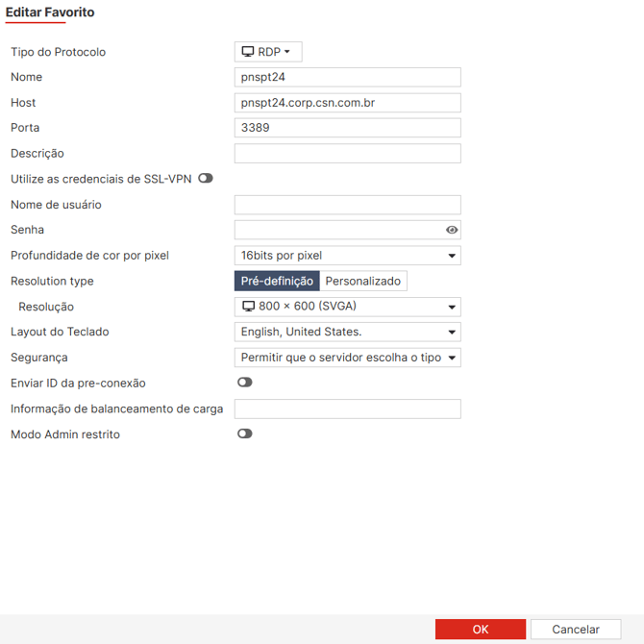Expand Layout do Teclado dropdown

tap(347, 332)
